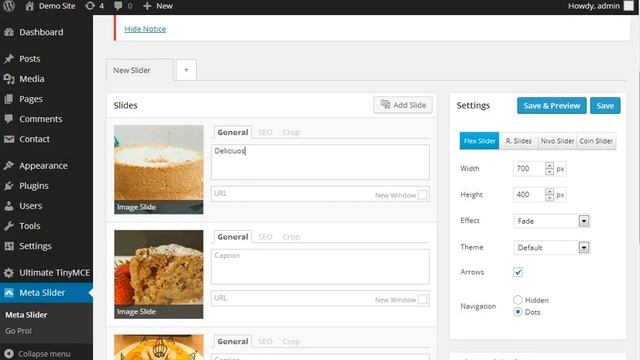Click the Settings sliders icon in sidebar
Viewport: 640px width, 360px height.
coord(9,246)
